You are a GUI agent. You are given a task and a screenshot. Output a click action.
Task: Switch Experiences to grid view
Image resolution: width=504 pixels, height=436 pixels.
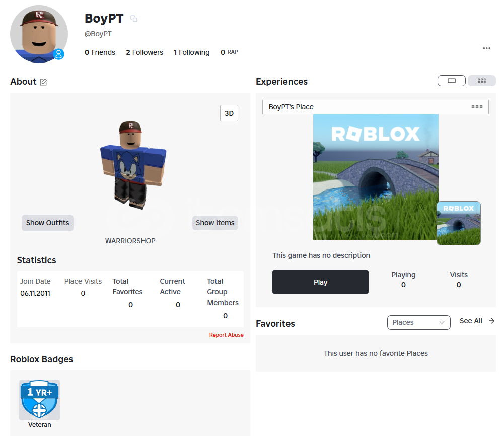(481, 81)
